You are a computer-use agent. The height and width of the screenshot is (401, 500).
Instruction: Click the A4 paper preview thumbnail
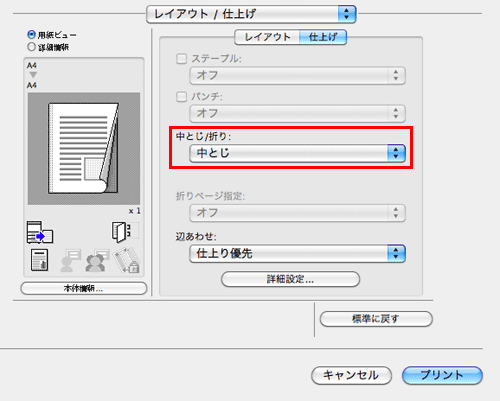coord(84,149)
